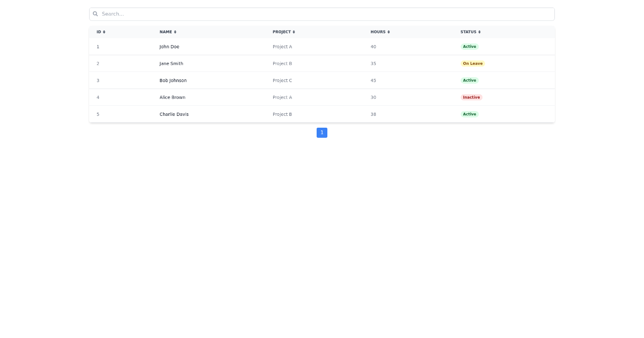Image resolution: width=644 pixels, height=338 pixels.
Task: Click the STATUS column header
Action: [x=467, y=32]
